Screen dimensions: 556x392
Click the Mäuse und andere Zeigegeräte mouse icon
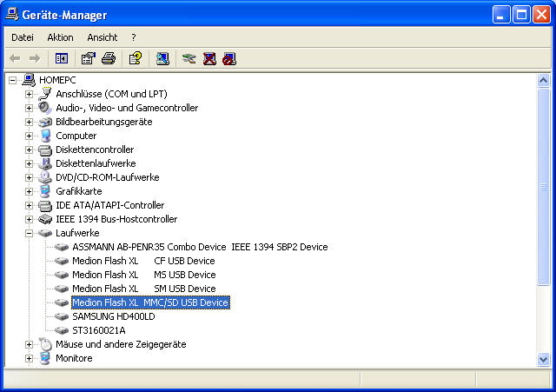(x=45, y=344)
